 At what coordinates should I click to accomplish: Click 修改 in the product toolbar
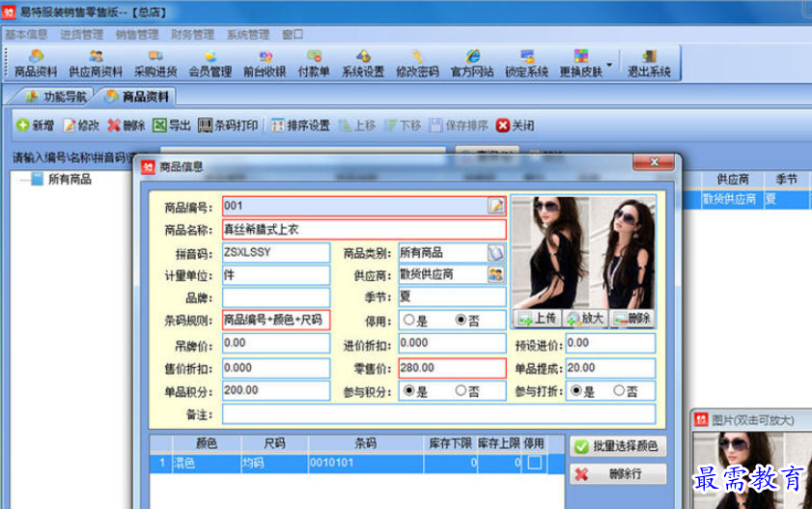(x=81, y=126)
